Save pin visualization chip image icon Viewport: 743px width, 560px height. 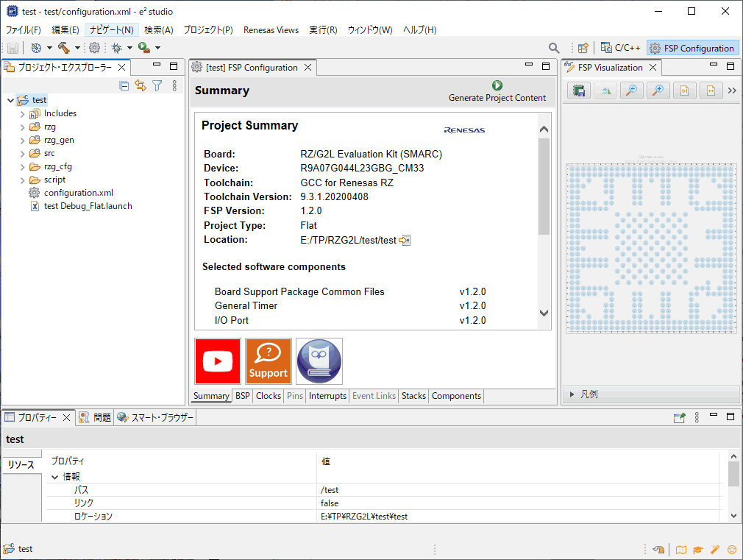579,91
